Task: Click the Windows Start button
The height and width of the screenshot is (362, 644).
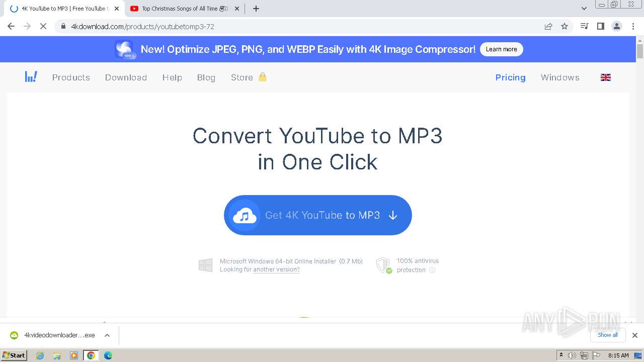Action: pyautogui.click(x=14, y=355)
